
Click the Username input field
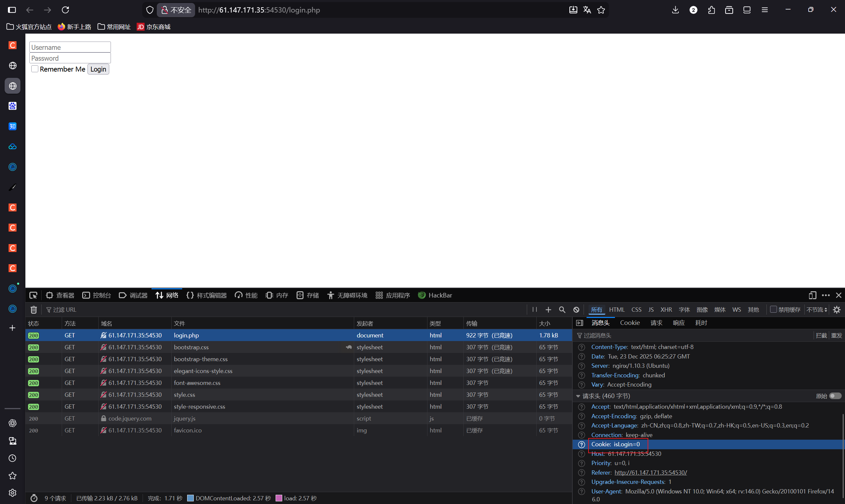[70, 47]
